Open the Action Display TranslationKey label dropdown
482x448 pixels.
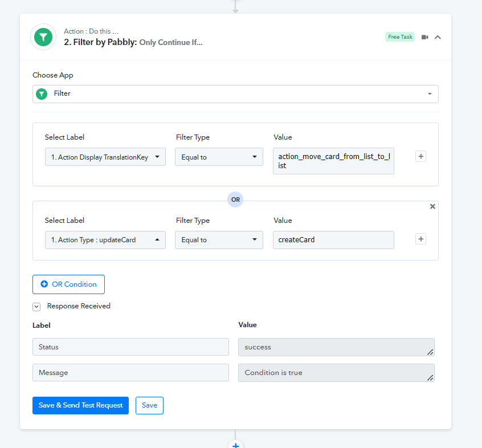tap(105, 157)
